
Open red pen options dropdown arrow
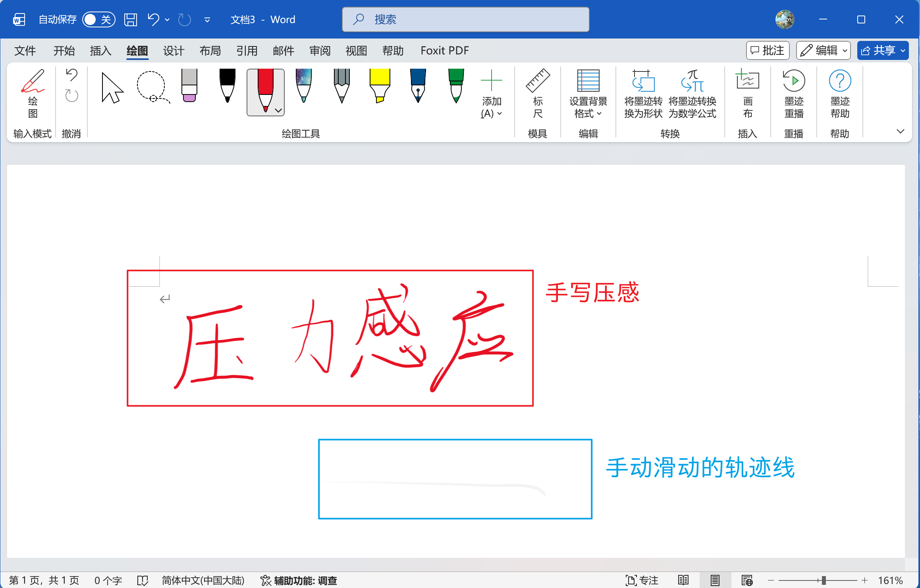pos(279,110)
